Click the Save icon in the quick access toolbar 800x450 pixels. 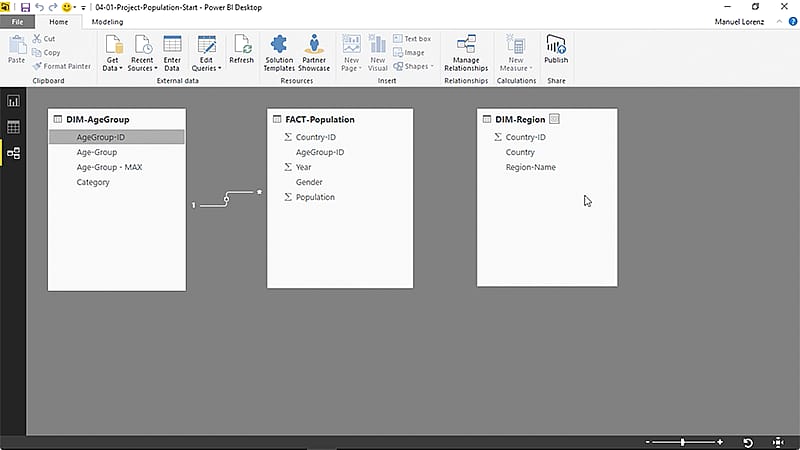tap(25, 7)
